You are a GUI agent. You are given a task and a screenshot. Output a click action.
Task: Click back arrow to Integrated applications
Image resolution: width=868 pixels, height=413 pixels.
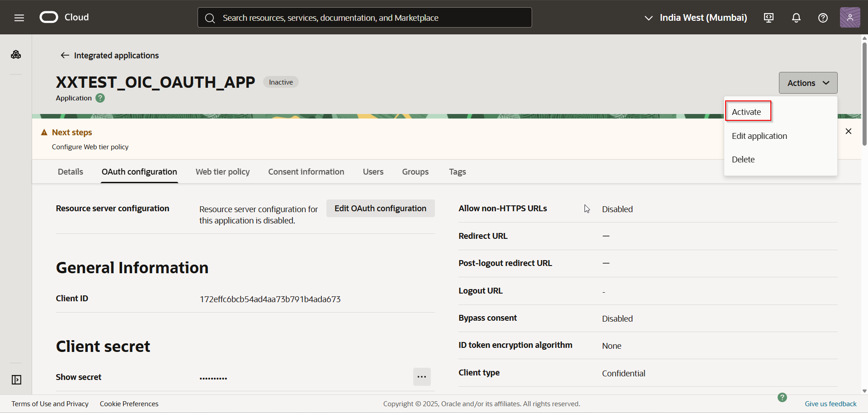click(65, 55)
